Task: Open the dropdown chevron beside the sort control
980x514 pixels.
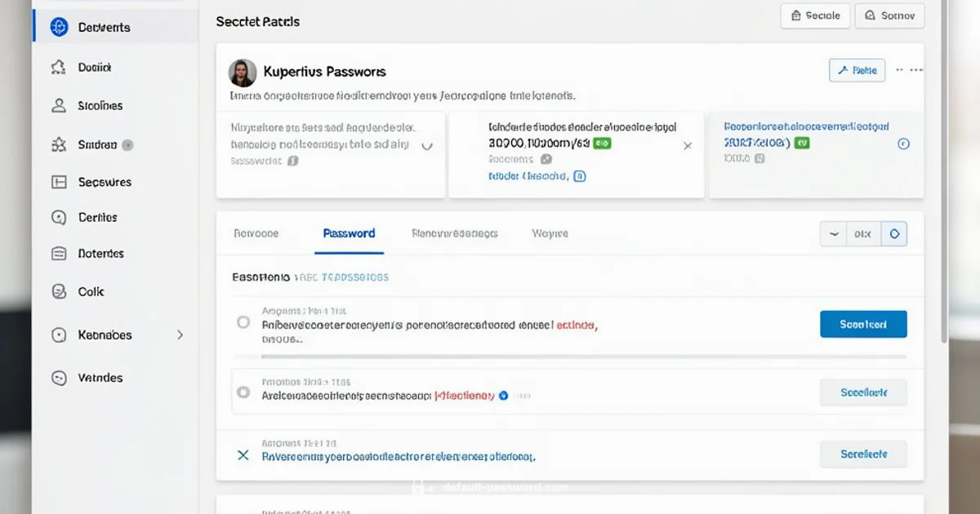Action: coord(833,233)
